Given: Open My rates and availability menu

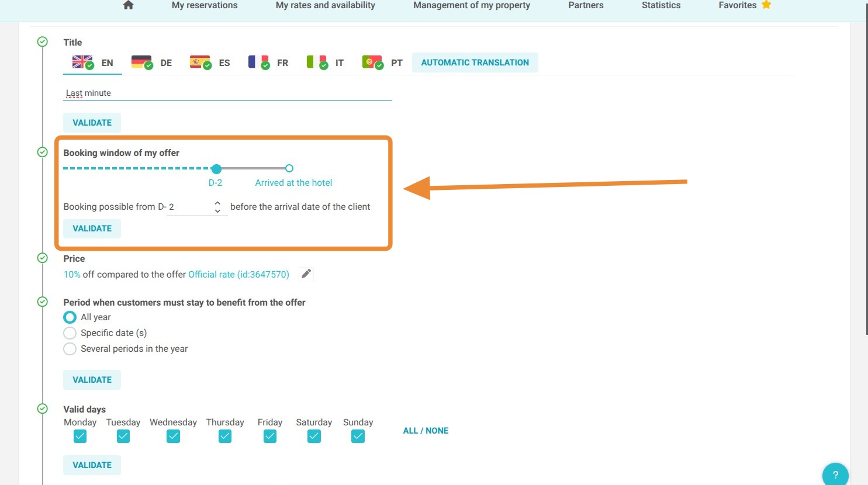Looking at the screenshot, I should 326,5.
